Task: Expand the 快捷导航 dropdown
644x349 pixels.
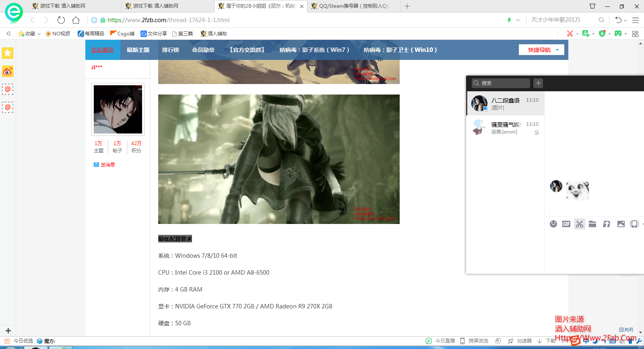Action: pyautogui.click(x=557, y=50)
